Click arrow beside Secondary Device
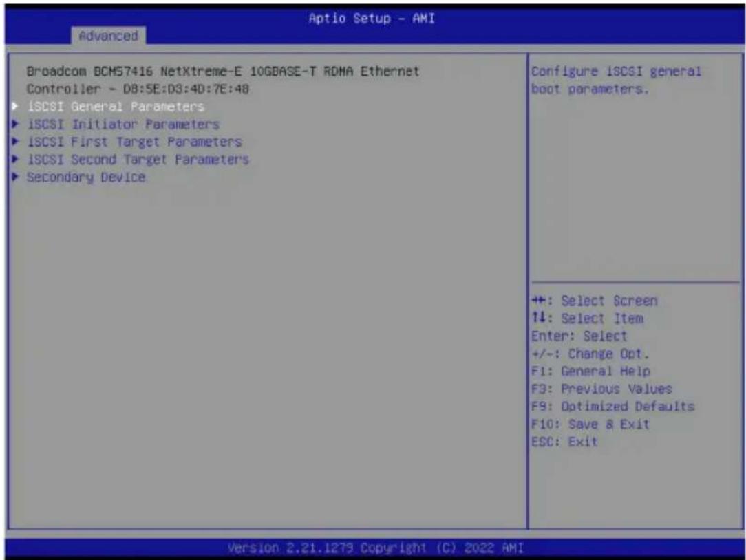The image size is (746, 560). (x=15, y=177)
